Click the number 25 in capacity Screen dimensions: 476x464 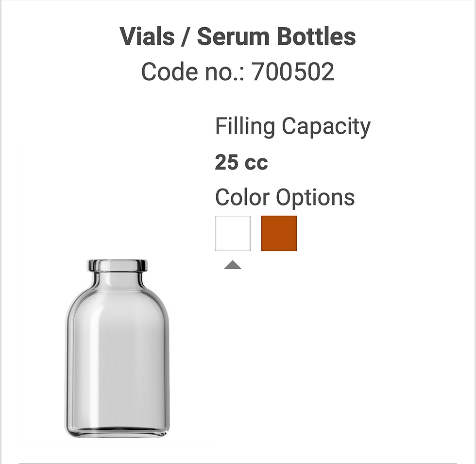(x=226, y=162)
